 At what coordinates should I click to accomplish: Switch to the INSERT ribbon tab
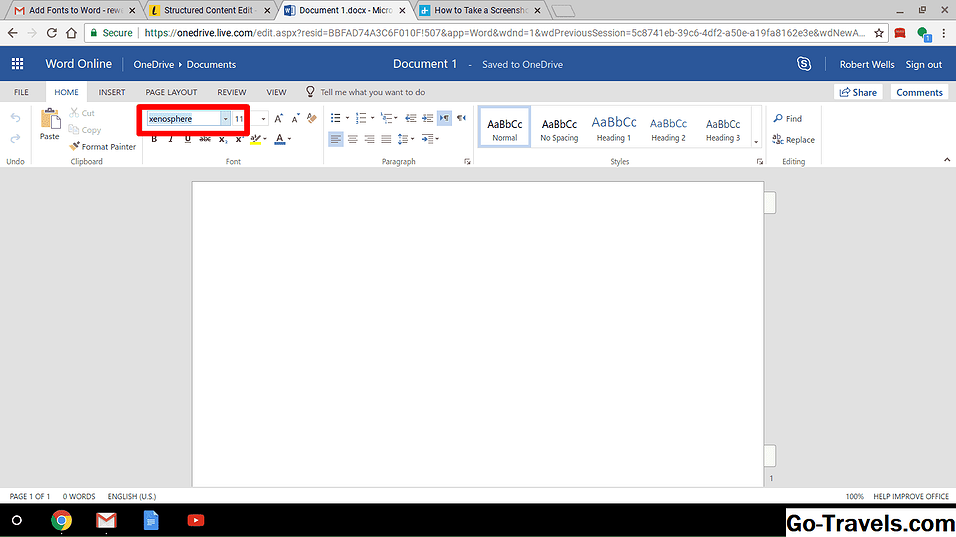(112, 92)
